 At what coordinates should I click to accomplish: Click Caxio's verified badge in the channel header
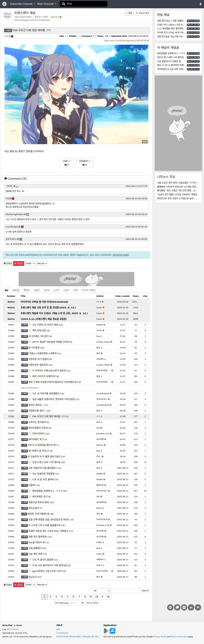[60, 17]
